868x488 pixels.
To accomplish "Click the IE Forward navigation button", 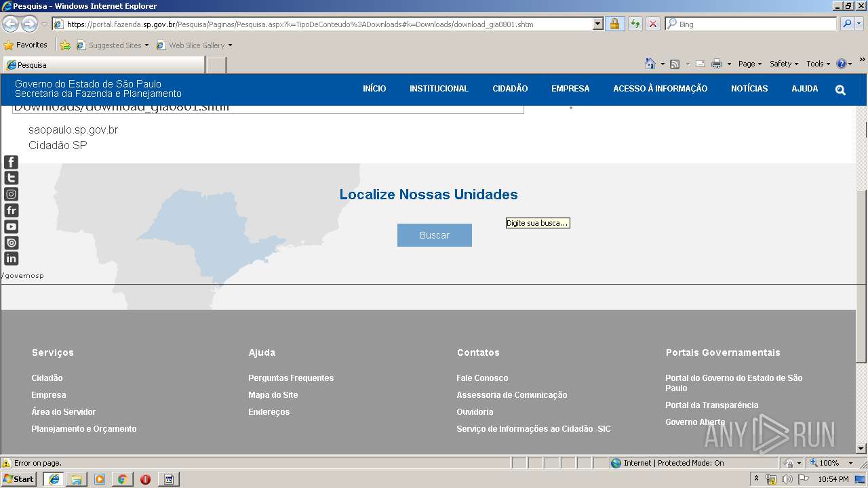I will tap(29, 24).
